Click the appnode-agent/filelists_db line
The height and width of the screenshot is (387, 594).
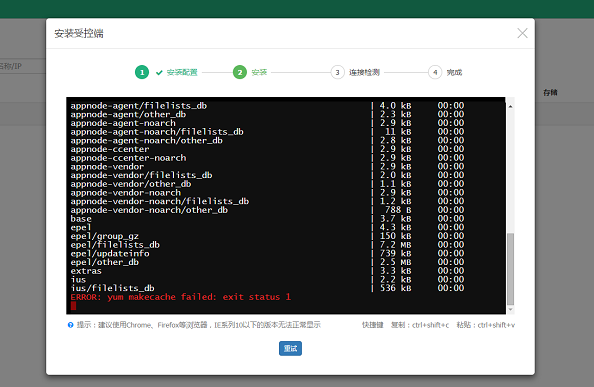[139, 106]
